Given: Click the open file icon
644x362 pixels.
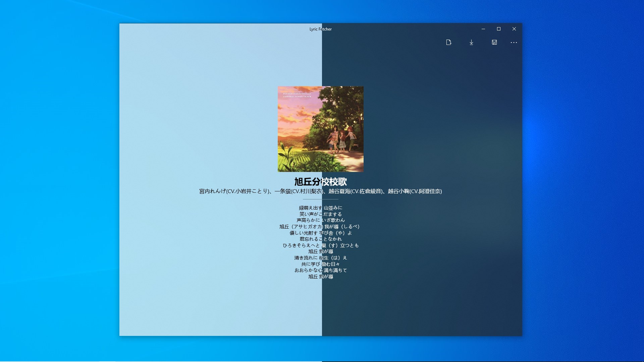Looking at the screenshot, I should (x=449, y=42).
